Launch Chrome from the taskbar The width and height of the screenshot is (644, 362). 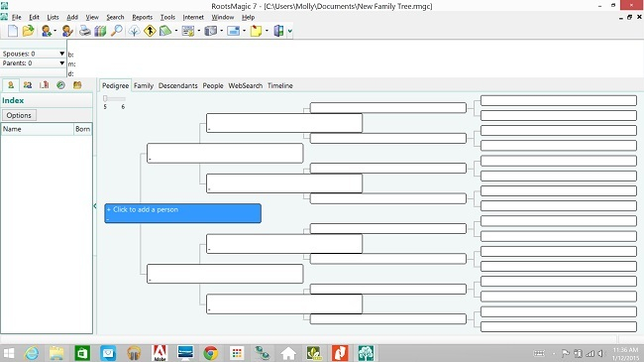click(x=211, y=353)
